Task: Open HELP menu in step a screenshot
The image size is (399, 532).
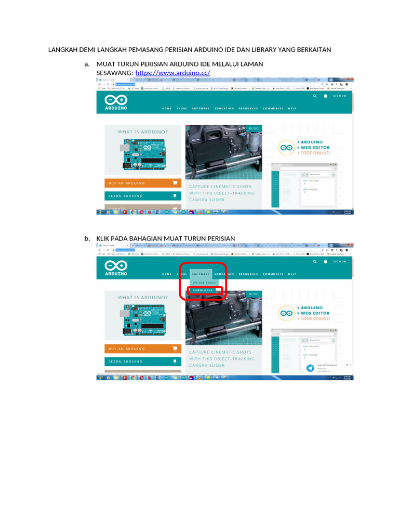Action: point(292,109)
